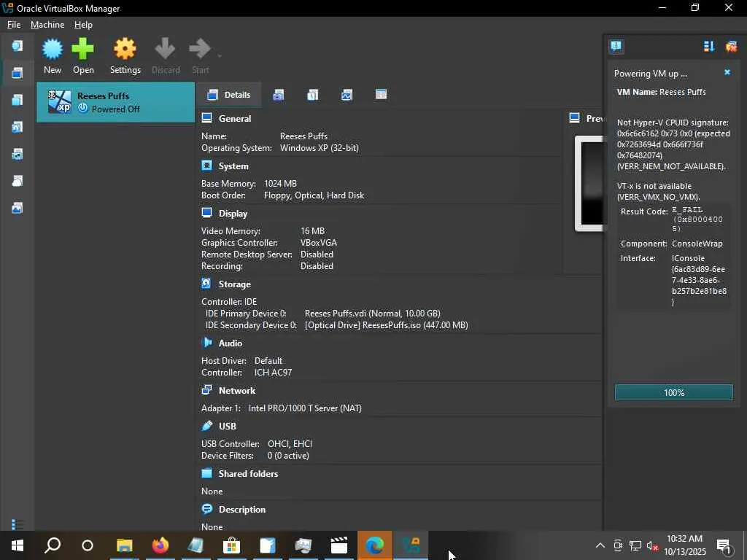Screen dimensions: 747x560
Task: Click the Storage section header link
Action: (x=234, y=284)
